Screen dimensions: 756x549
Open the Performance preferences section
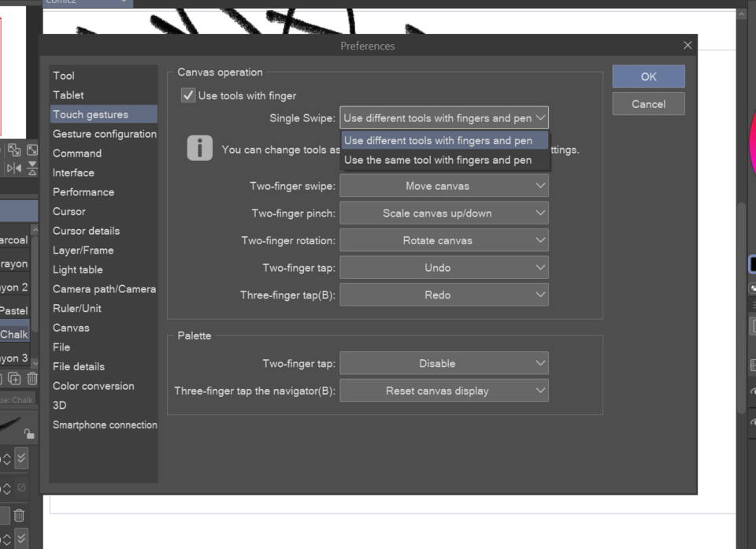click(x=83, y=191)
